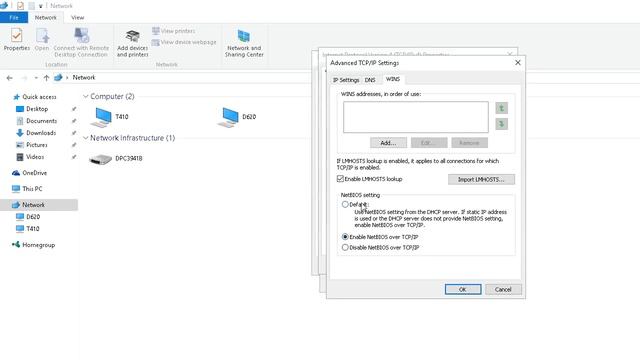The height and width of the screenshot is (360, 640).
Task: Go back with the Back arrow
Action: tap(10, 78)
